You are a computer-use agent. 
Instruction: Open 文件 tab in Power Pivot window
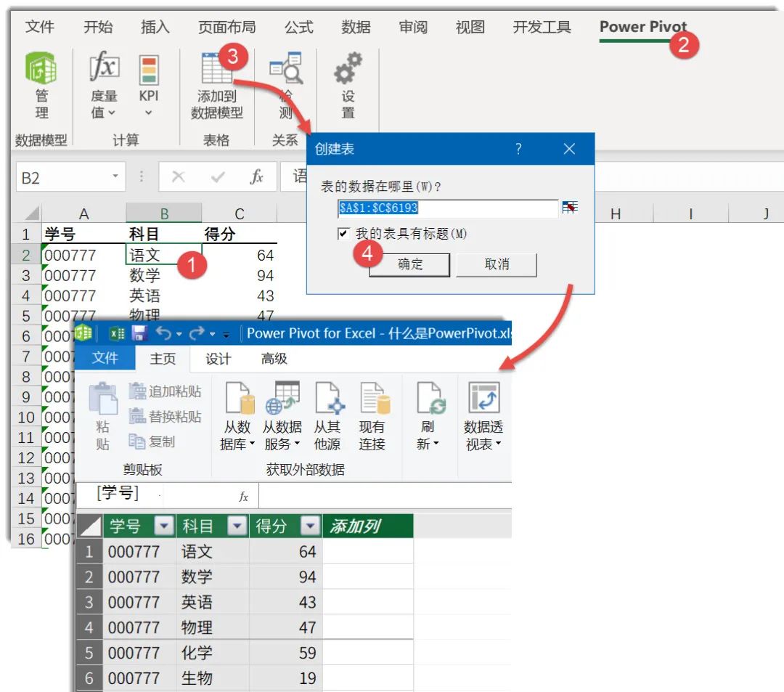pos(105,358)
